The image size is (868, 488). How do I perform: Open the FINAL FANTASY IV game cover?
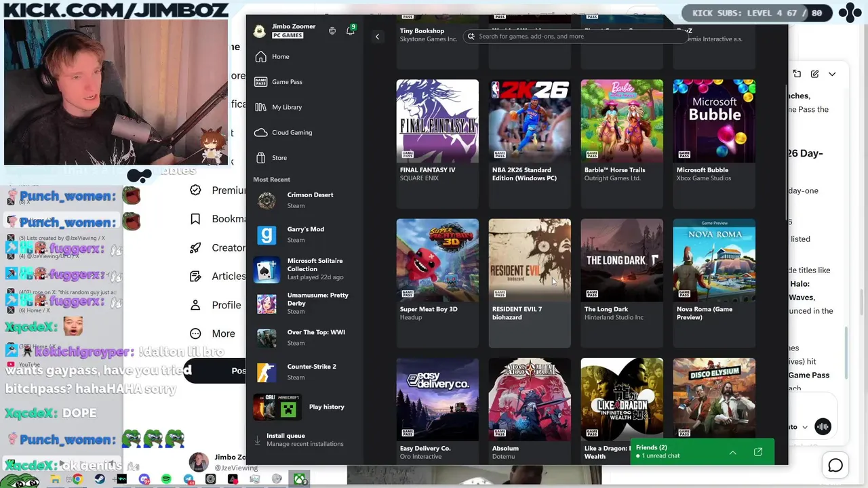coord(437,121)
